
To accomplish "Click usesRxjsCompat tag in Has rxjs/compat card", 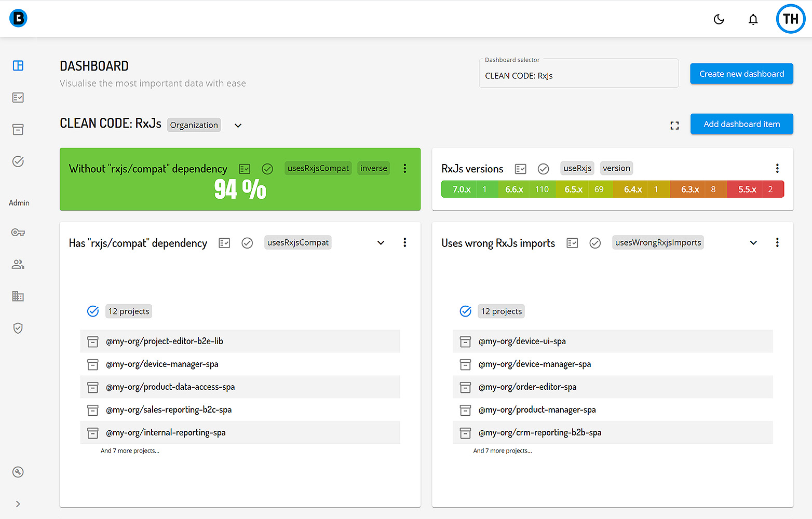I will (x=298, y=242).
